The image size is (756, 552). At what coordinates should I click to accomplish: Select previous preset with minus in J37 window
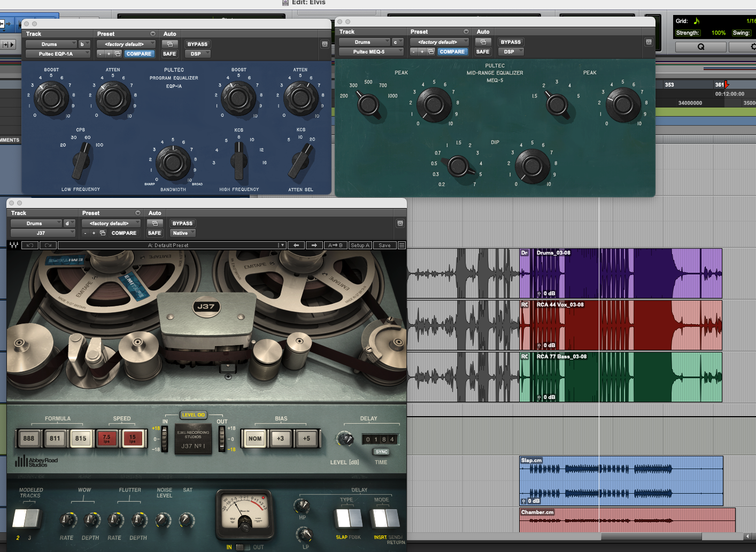tap(85, 233)
